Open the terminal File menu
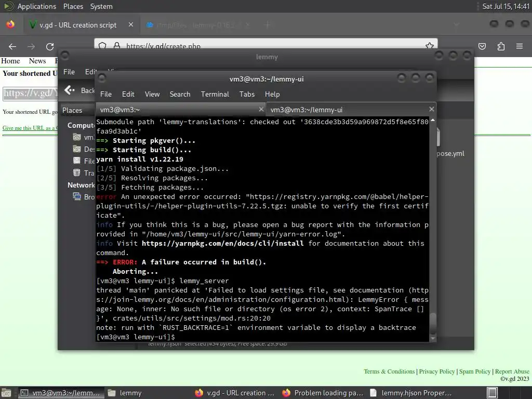 coord(106,95)
